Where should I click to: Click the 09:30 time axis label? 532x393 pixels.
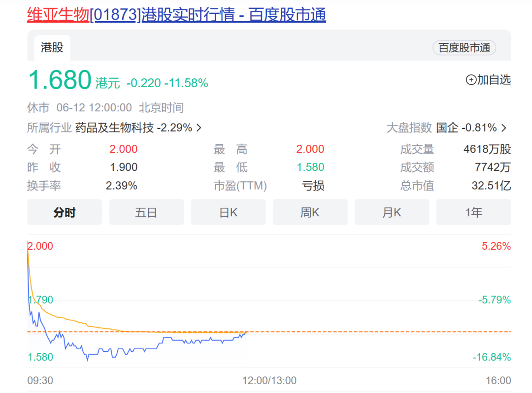(40, 381)
